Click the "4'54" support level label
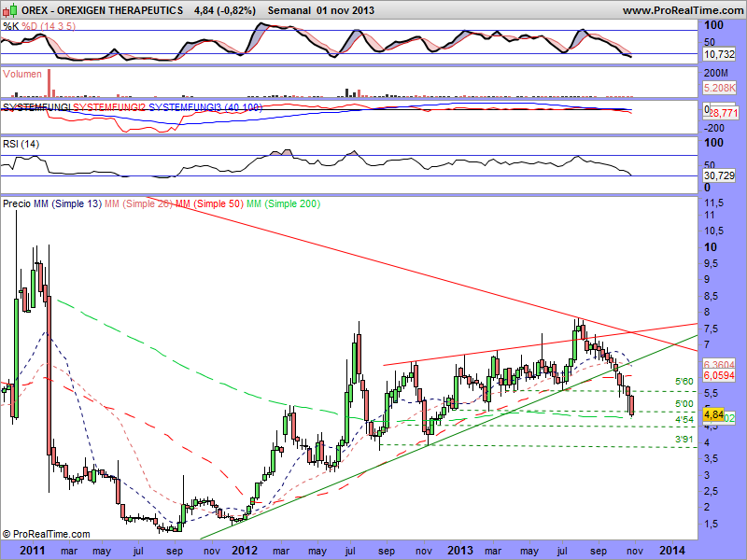Image resolution: width=747 pixels, height=560 pixels. (x=684, y=419)
